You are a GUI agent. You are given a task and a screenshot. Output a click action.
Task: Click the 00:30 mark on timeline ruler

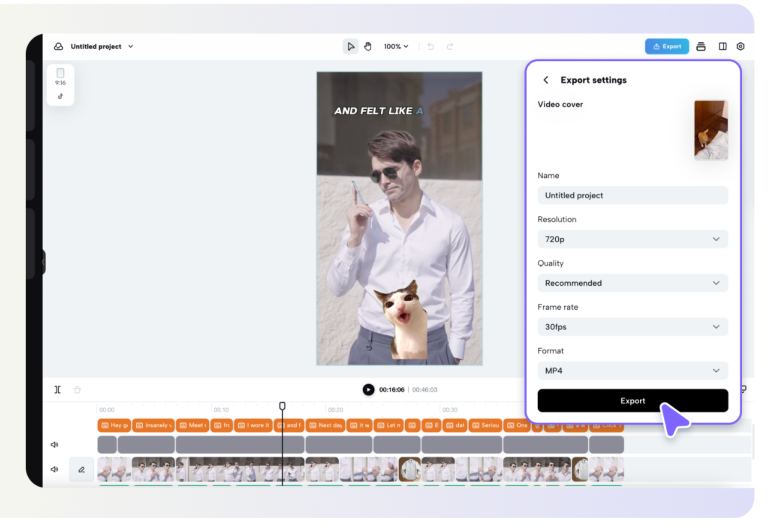coord(450,410)
